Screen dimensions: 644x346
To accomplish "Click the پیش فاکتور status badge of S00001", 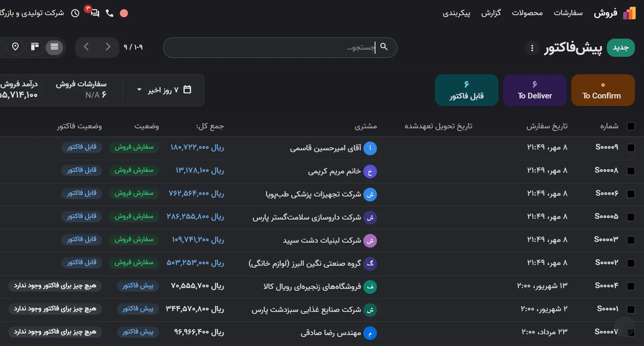I will coord(138,309).
